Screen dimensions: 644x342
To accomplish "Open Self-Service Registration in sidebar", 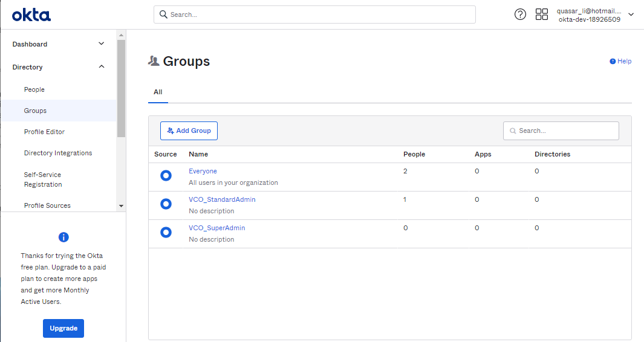I will click(x=43, y=179).
